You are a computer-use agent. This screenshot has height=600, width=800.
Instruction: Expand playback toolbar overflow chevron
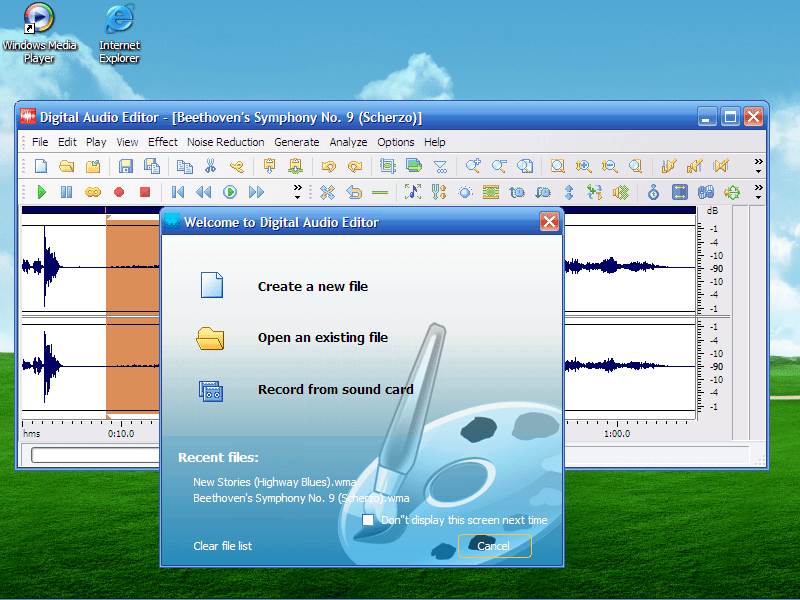pos(297,192)
